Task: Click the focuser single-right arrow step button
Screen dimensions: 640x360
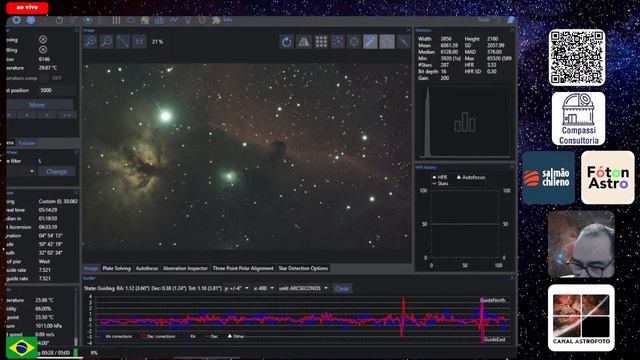Action: click(x=47, y=115)
